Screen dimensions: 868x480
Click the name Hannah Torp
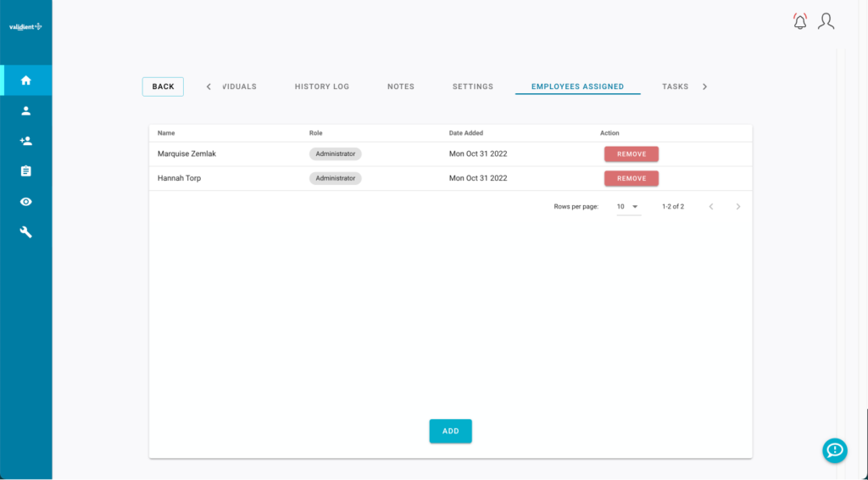point(179,178)
